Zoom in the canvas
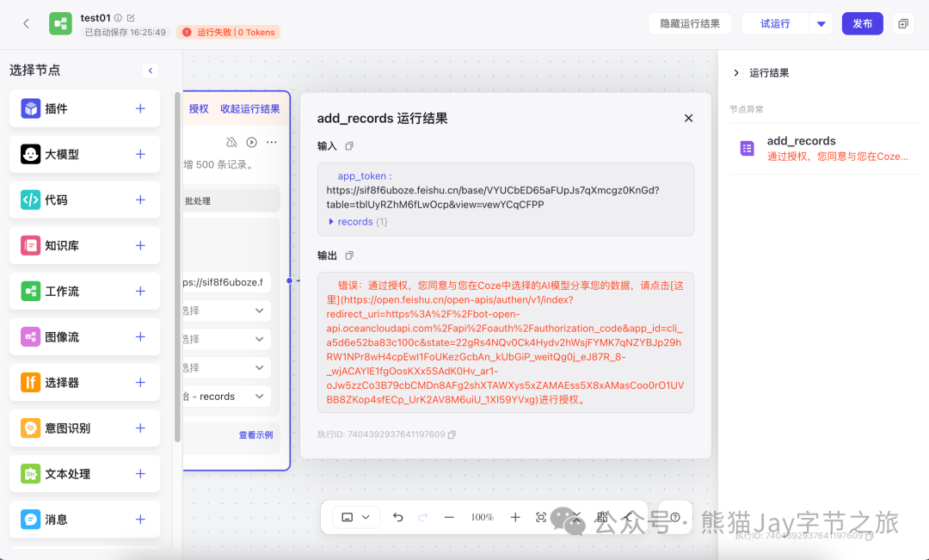929x560 pixels. 515,517
